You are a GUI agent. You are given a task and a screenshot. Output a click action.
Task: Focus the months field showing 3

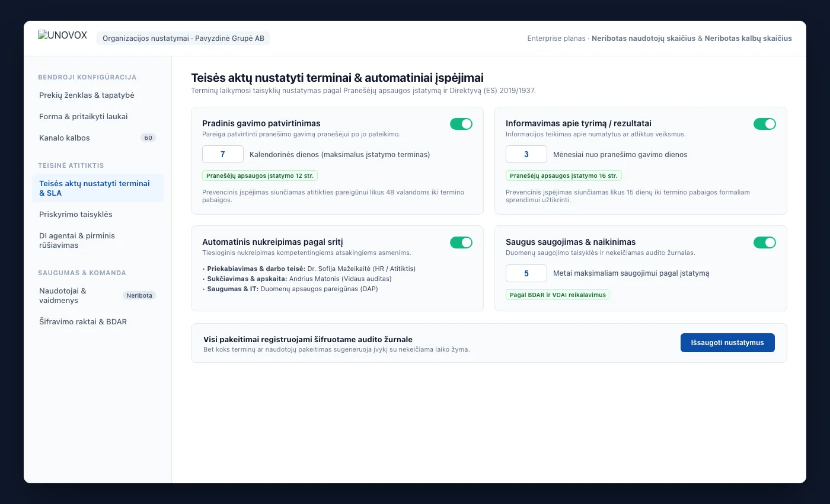[526, 154]
